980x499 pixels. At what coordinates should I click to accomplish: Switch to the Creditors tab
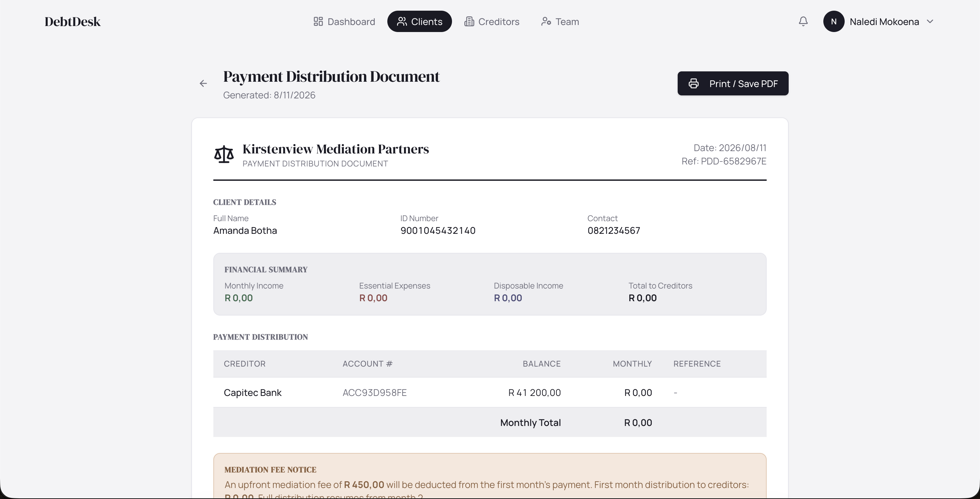tap(492, 21)
